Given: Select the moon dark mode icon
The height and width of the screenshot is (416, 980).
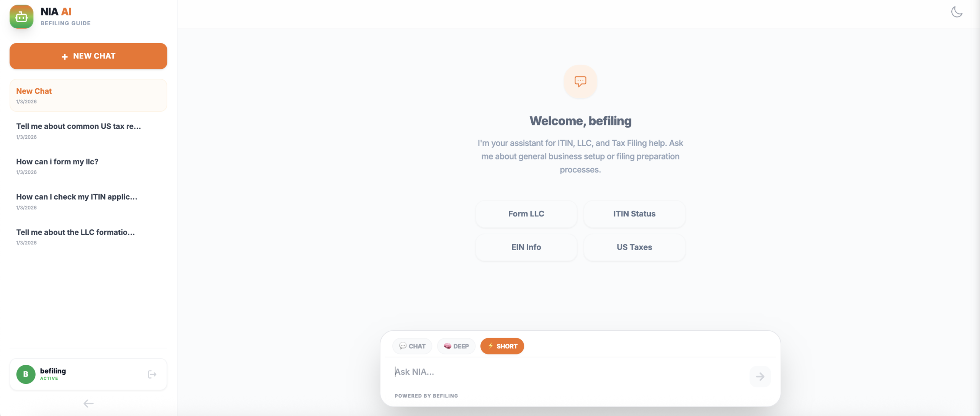Looking at the screenshot, I should click(x=957, y=12).
